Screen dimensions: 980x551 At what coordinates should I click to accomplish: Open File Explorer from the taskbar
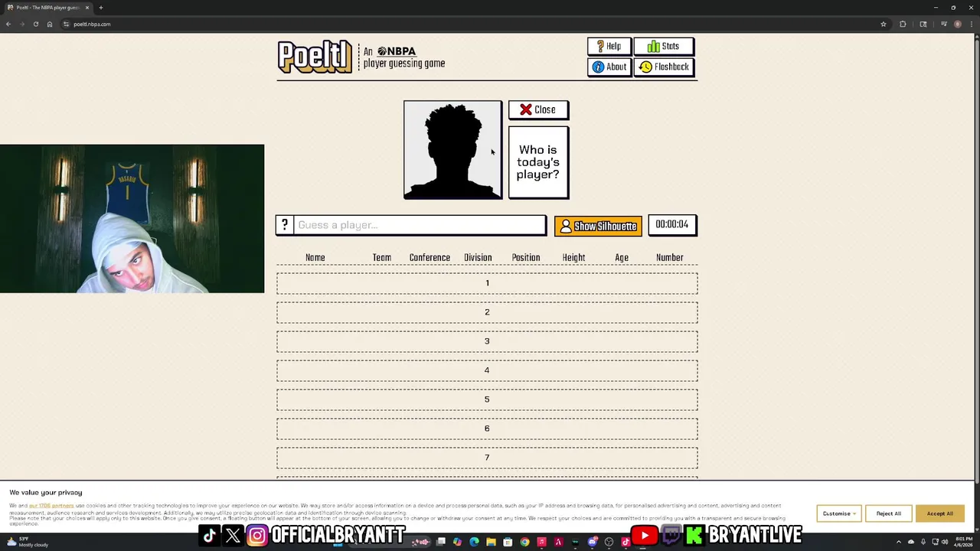click(491, 542)
